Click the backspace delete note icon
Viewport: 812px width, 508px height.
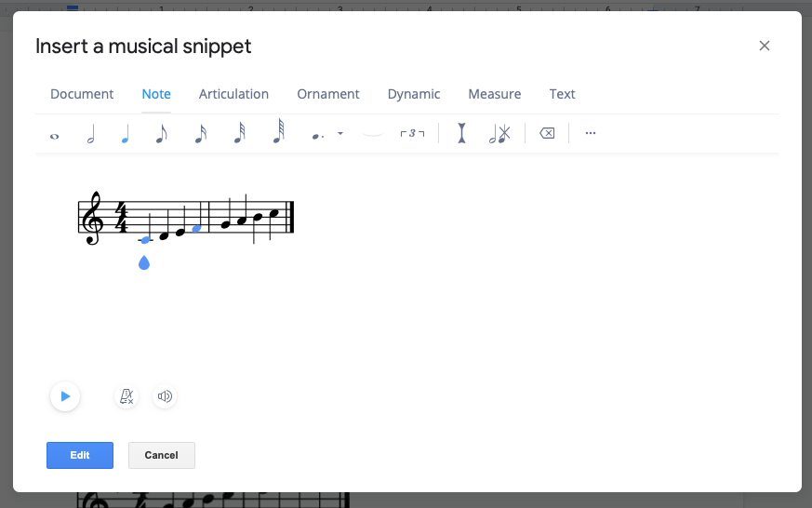[547, 133]
